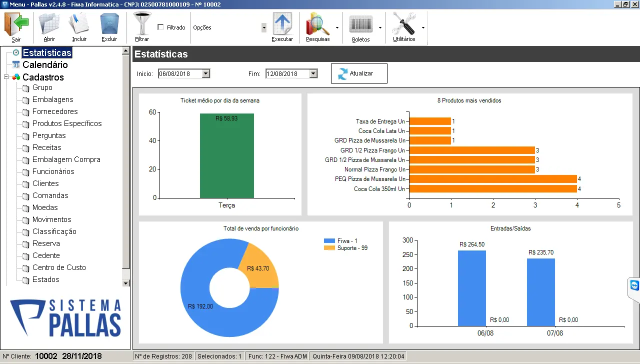Click the Incluir new document icon
The image size is (640, 364).
[x=79, y=24]
